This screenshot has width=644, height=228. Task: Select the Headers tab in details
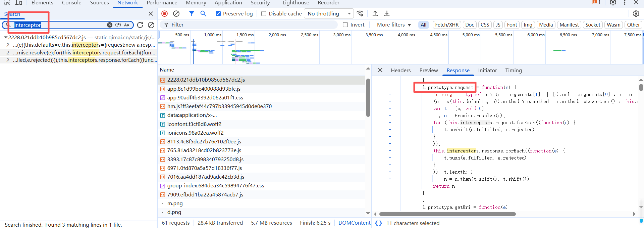tap(400, 70)
